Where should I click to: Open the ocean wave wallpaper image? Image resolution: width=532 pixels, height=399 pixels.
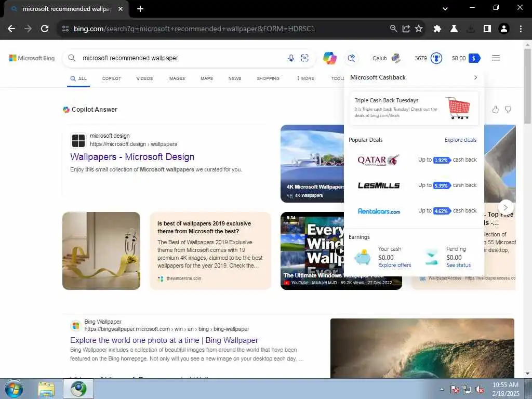[422, 348]
